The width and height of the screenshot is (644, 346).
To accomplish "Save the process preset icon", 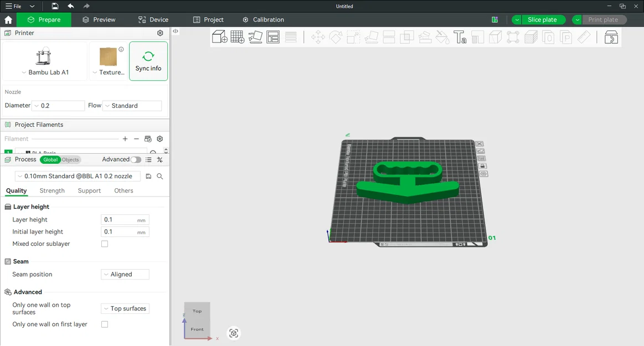I will [x=148, y=176].
